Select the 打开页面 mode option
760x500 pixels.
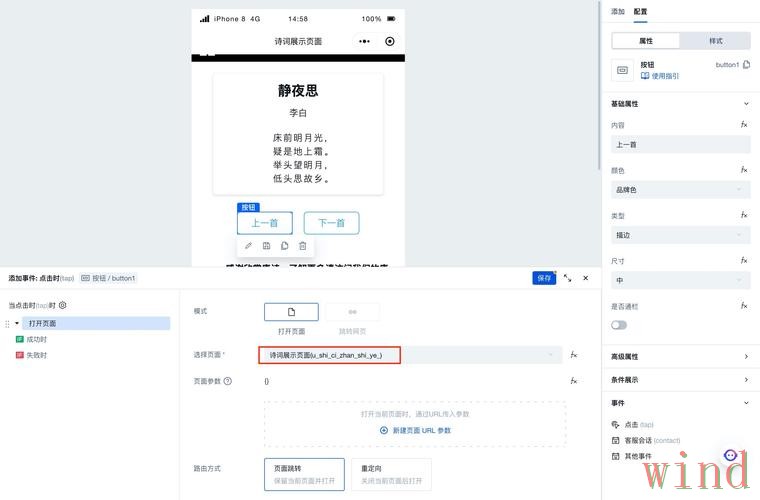[x=291, y=312]
